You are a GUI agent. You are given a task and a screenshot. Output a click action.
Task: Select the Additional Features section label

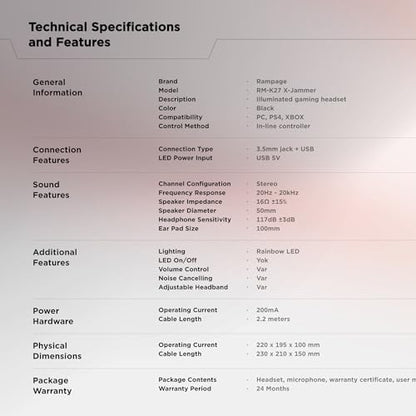tap(55, 257)
